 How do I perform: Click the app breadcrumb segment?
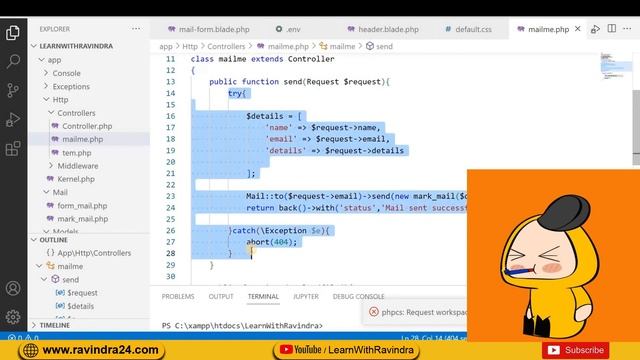tap(166, 47)
